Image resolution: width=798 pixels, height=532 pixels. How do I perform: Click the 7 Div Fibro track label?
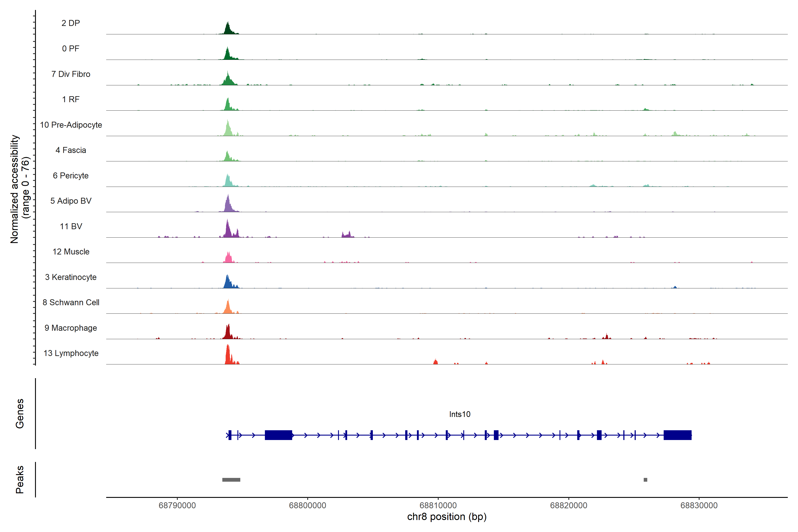[71, 74]
